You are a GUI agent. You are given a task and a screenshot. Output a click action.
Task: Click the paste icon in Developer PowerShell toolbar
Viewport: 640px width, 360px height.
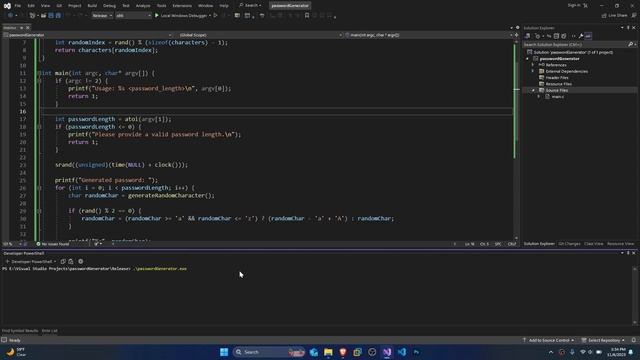pos(71,261)
